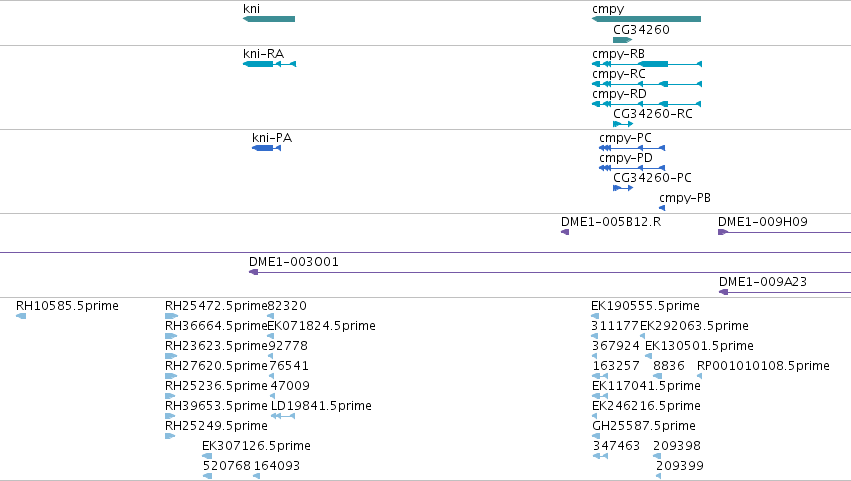
Task: Click the LD19841.5prime spliced EST
Action: (x=283, y=416)
